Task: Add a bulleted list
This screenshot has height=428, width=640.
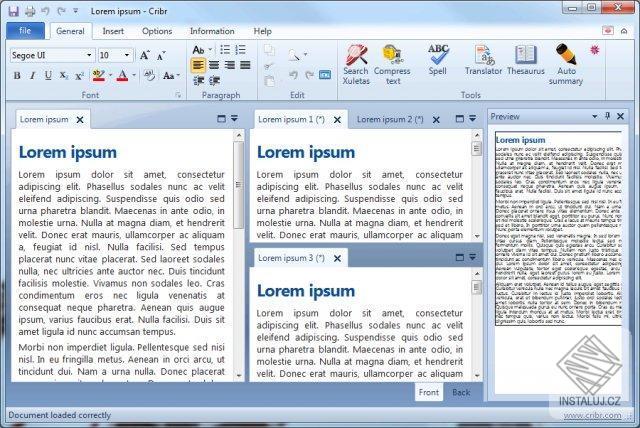Action: 225,50
